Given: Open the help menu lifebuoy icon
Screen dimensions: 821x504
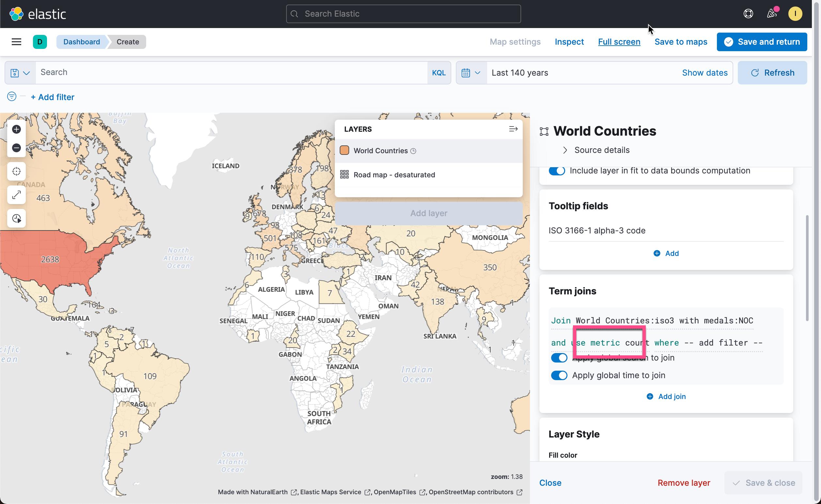Looking at the screenshot, I should point(748,14).
